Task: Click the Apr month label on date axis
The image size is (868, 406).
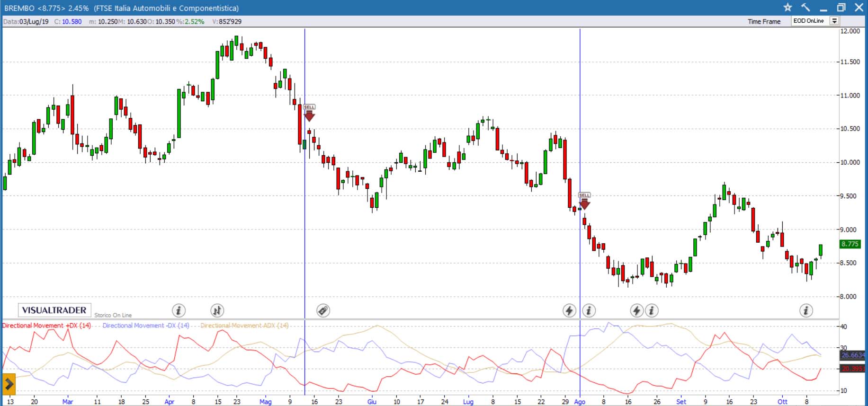Action: 169,402
